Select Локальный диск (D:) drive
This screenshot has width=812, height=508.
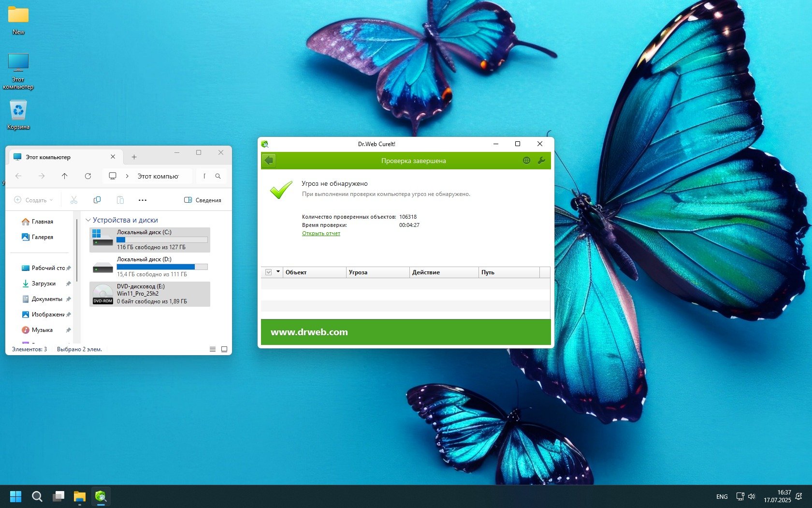(150, 267)
